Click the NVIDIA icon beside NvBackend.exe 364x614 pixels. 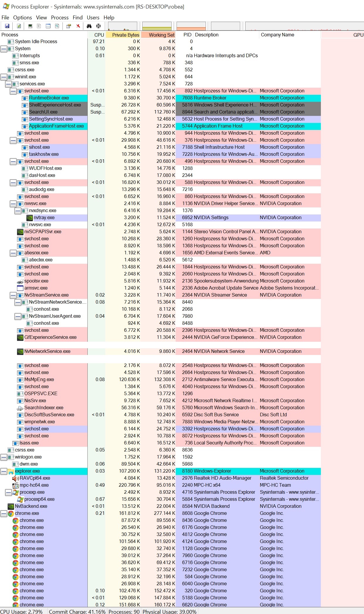(11, 506)
